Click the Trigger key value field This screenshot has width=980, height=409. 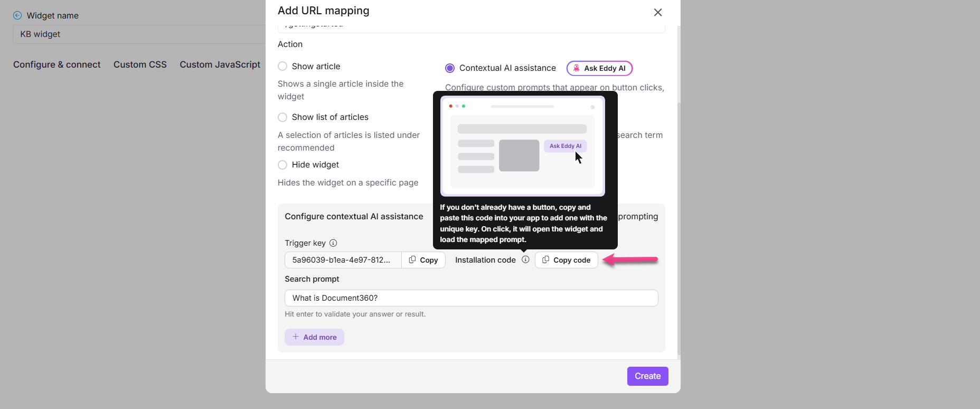pos(343,260)
